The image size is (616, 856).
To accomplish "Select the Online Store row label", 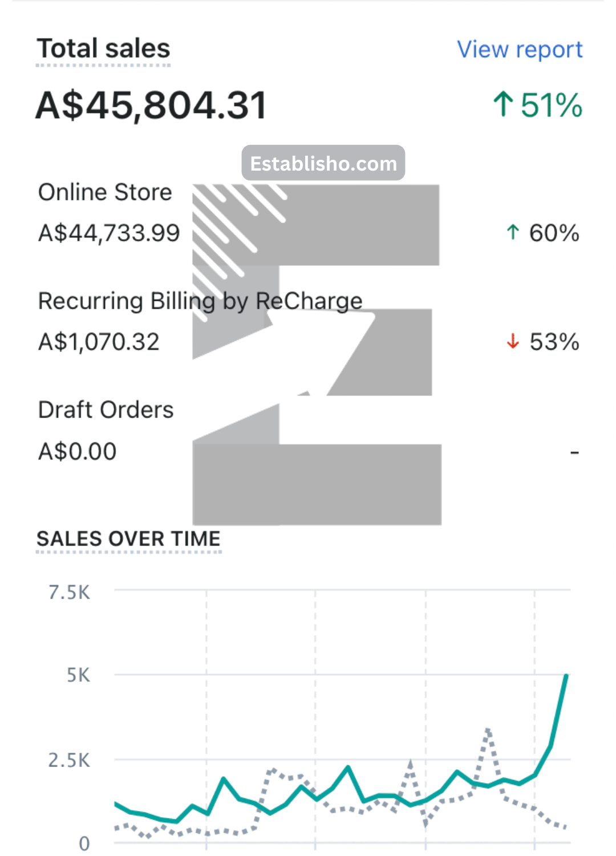I will click(x=105, y=192).
